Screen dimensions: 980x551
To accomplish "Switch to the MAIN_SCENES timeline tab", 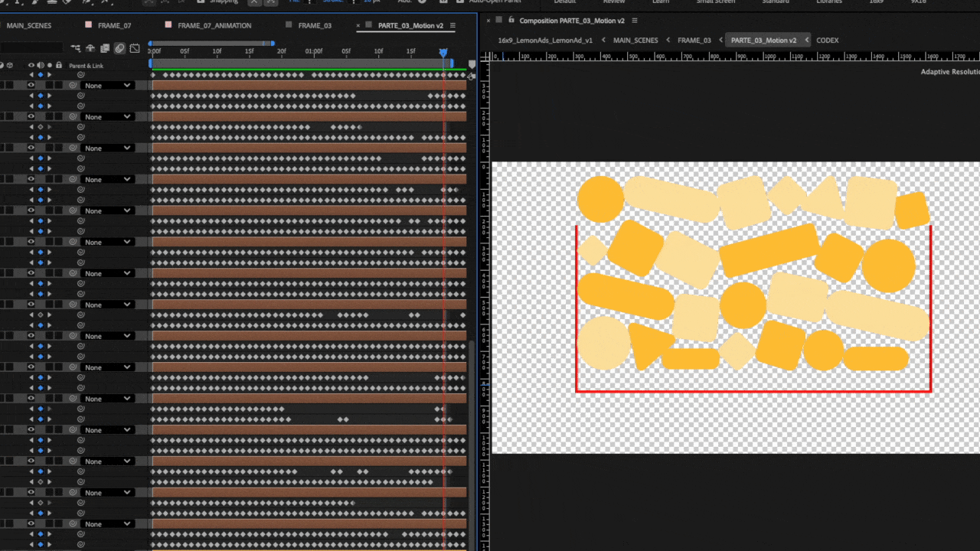I will click(x=29, y=25).
